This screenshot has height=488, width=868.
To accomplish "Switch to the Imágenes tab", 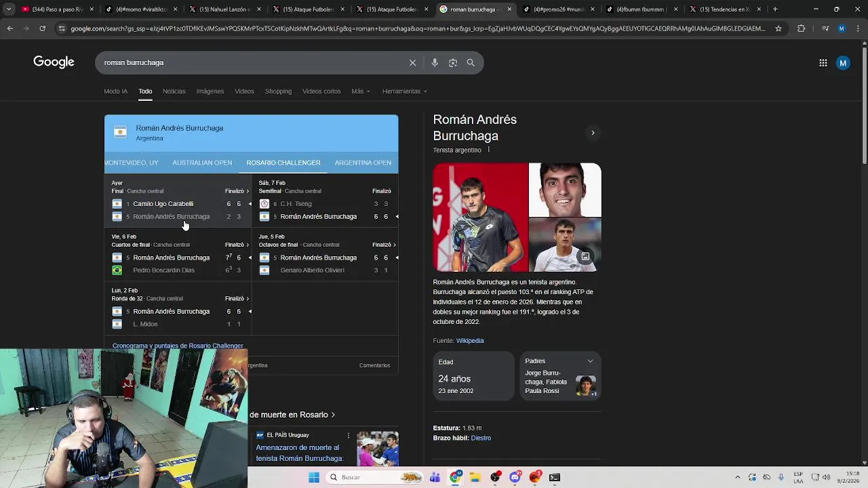I will pyautogui.click(x=210, y=91).
